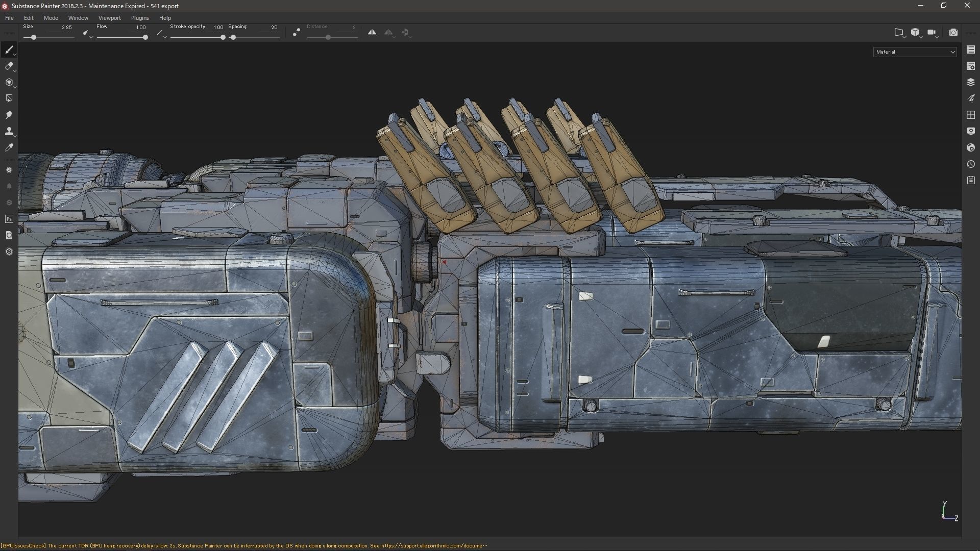Click the Flow value 100 field

[x=141, y=27]
